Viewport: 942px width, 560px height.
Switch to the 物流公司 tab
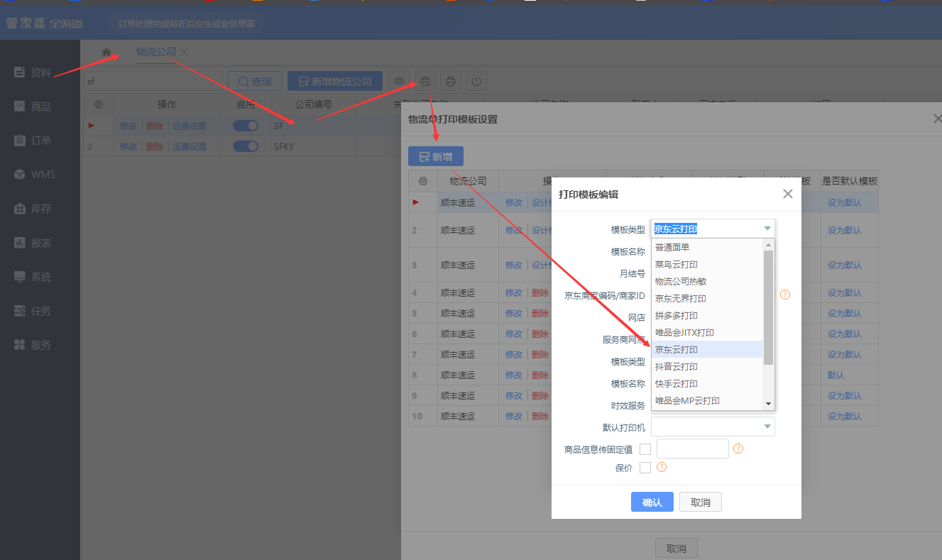point(156,53)
